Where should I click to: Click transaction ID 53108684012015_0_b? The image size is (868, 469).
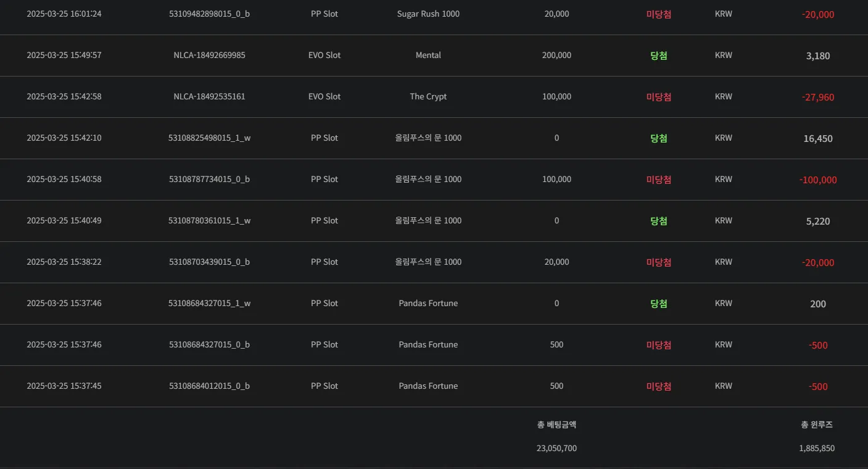pyautogui.click(x=209, y=386)
